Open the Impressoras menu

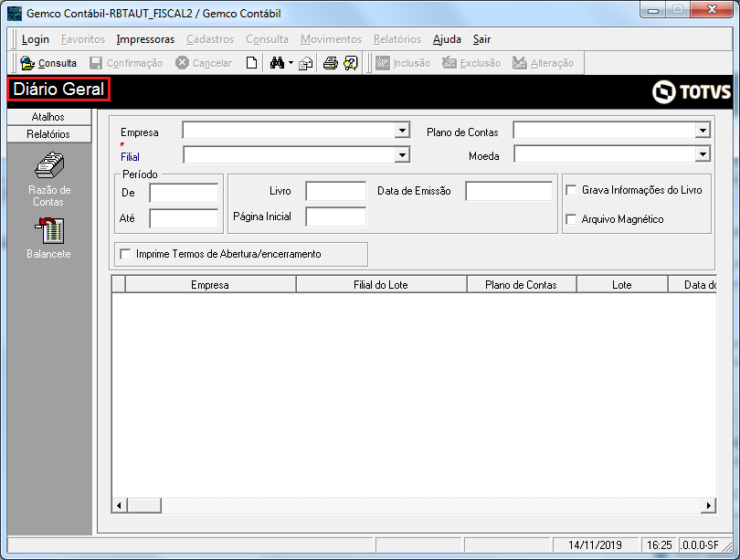tap(145, 39)
